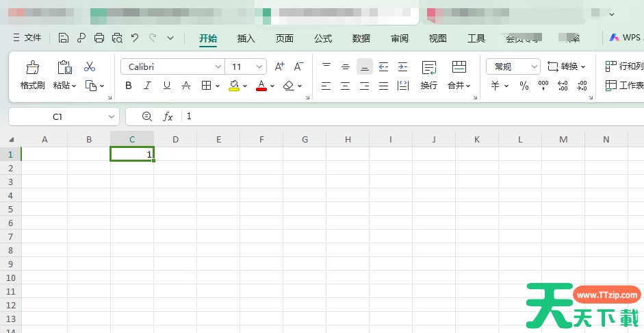Select the Cut scissors icon

[x=90, y=67]
